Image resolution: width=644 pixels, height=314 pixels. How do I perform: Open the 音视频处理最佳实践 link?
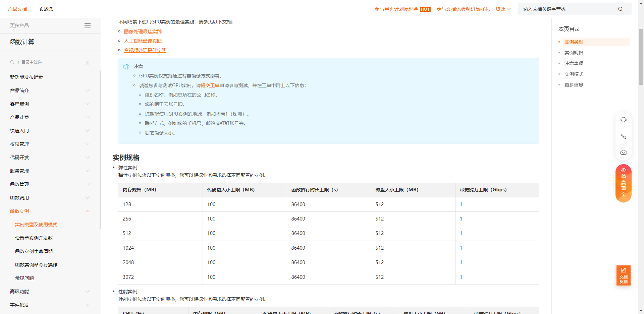pos(145,50)
